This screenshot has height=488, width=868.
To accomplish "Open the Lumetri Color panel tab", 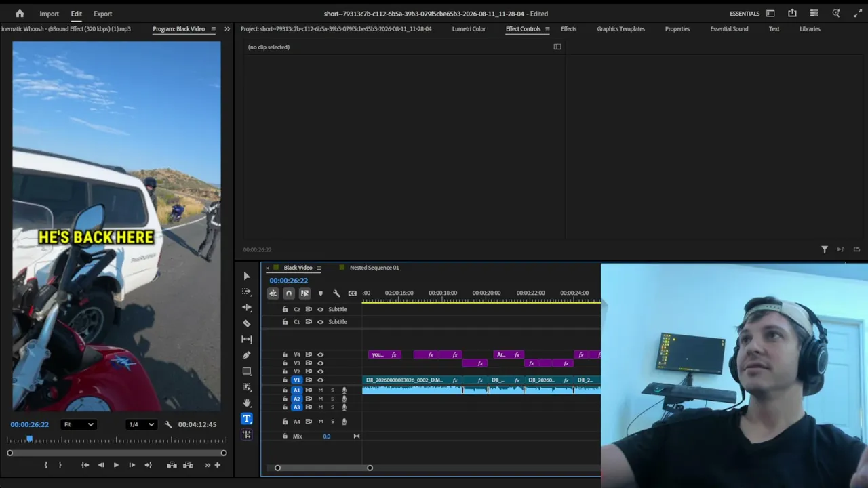I will tap(469, 29).
